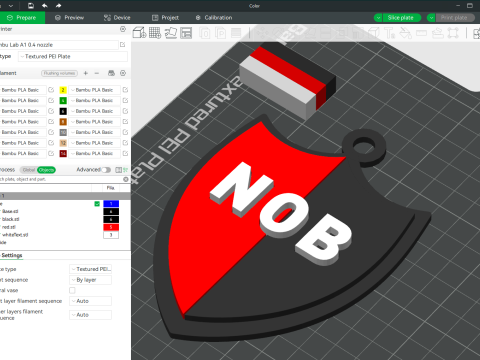The height and width of the screenshot is (360, 480).
Task: Click the Save project icon in title bar
Action: 31,6
